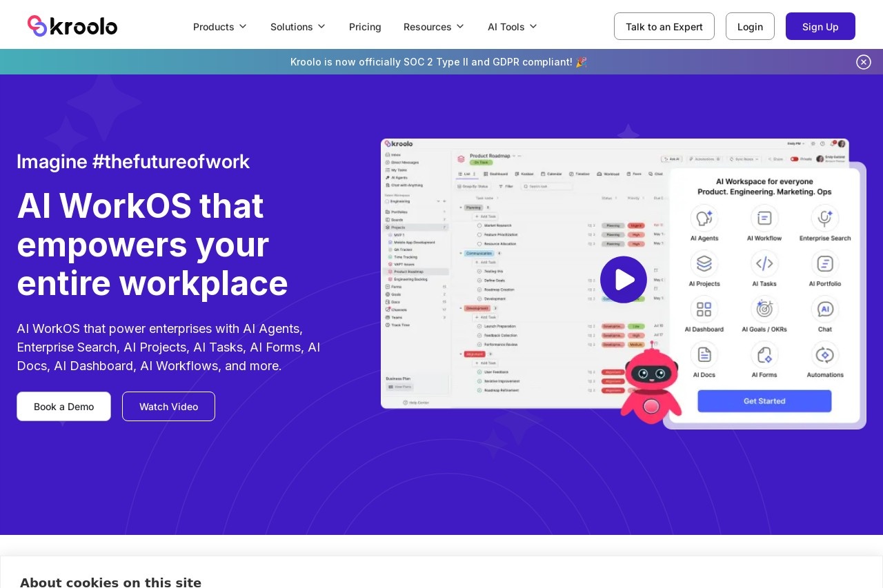Open the Login page
883x588 pixels.
click(x=750, y=26)
